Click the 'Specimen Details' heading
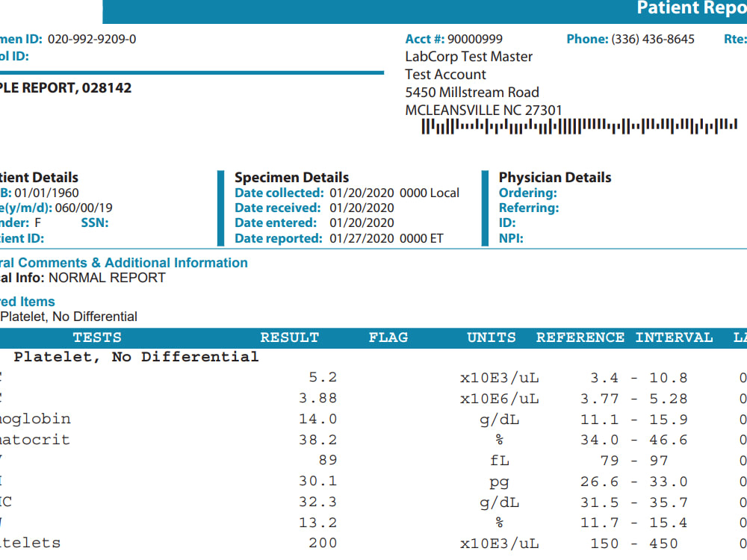This screenshot has height=560, width=747. (291, 178)
